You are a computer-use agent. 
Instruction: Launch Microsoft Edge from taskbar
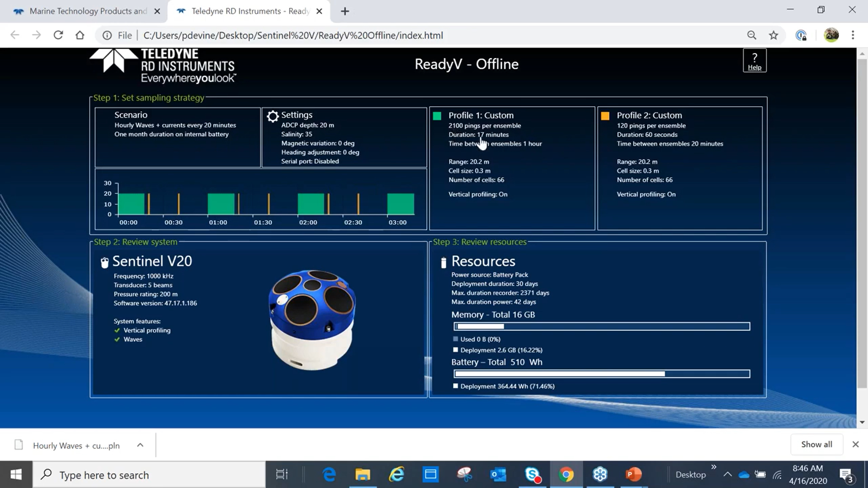point(329,474)
